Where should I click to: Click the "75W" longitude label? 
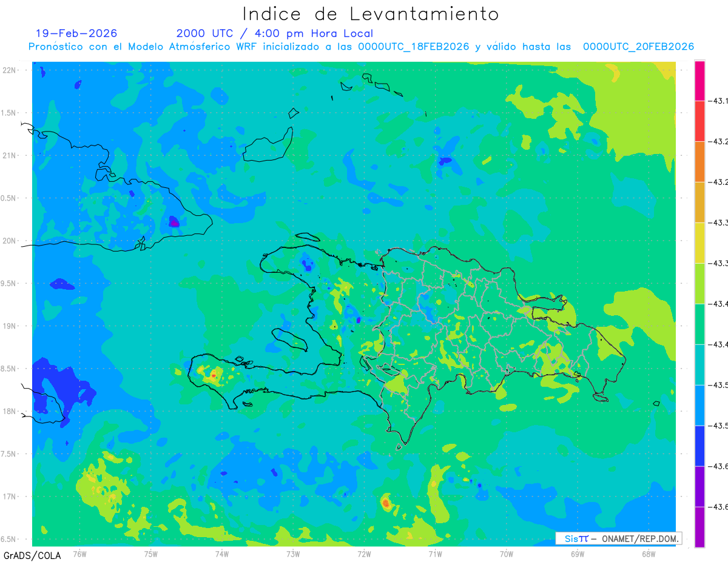(150, 554)
